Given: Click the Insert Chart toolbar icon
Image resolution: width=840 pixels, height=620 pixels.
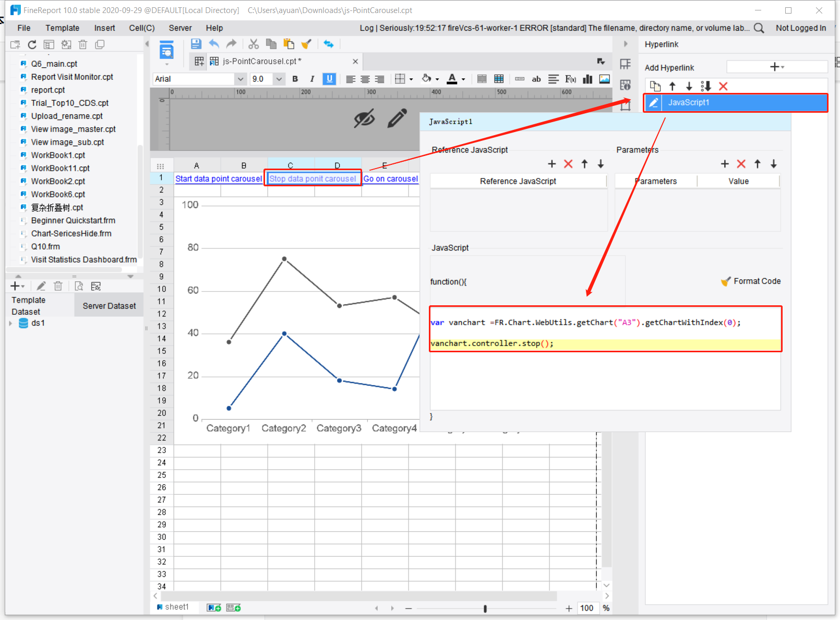Looking at the screenshot, I should pyautogui.click(x=587, y=79).
